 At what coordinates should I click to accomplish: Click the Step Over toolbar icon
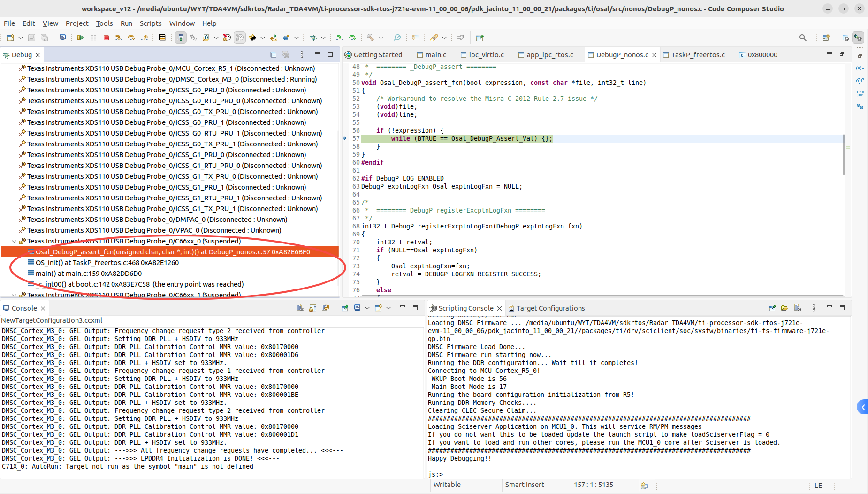131,38
